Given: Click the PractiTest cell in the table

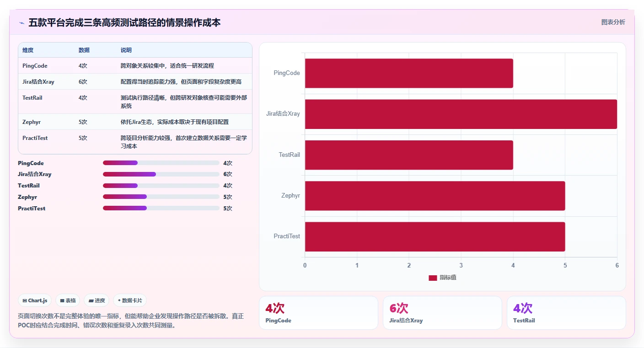Looking at the screenshot, I should (35, 138).
